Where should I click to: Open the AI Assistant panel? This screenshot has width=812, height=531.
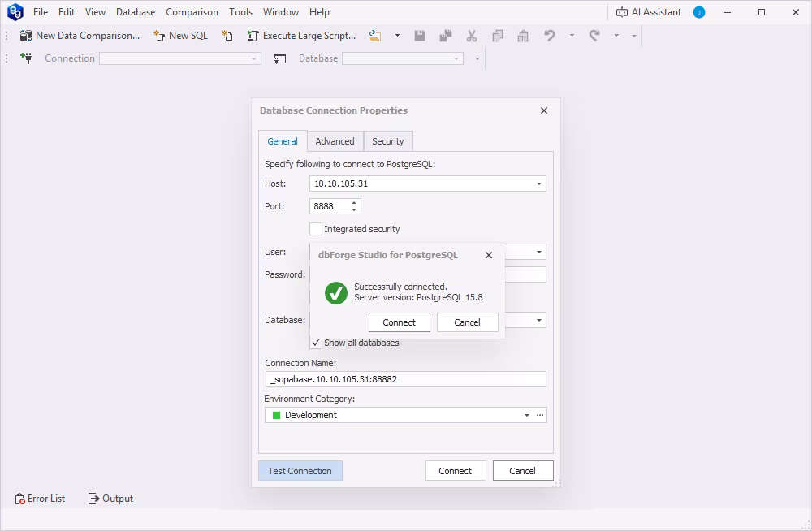[x=648, y=12]
